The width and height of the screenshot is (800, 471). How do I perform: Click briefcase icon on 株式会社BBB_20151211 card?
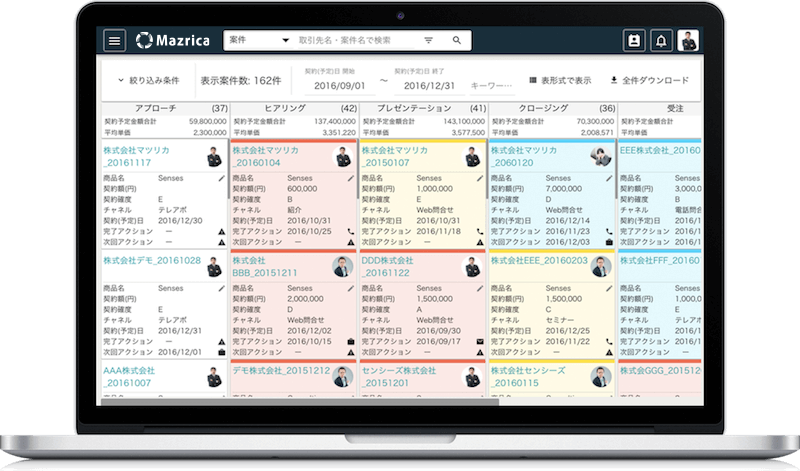(351, 341)
